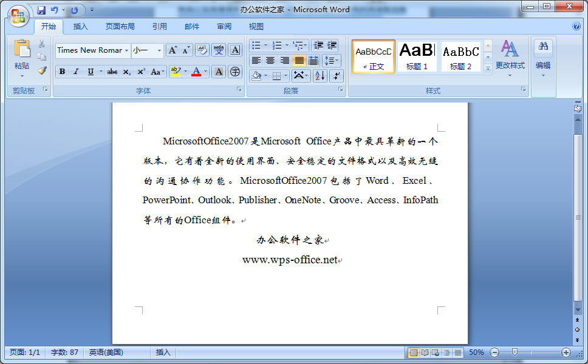Expand the font color dropdown arrow
588x364 pixels.
tap(205, 72)
